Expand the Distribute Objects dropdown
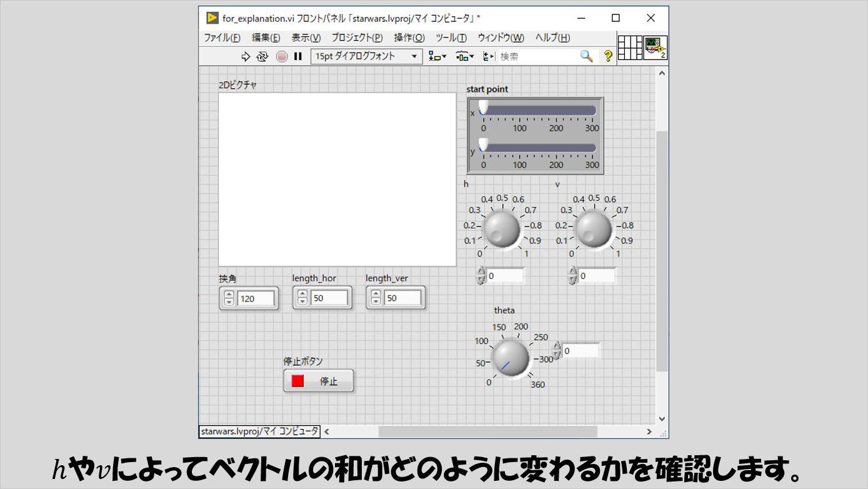868x489 pixels. coord(465,56)
